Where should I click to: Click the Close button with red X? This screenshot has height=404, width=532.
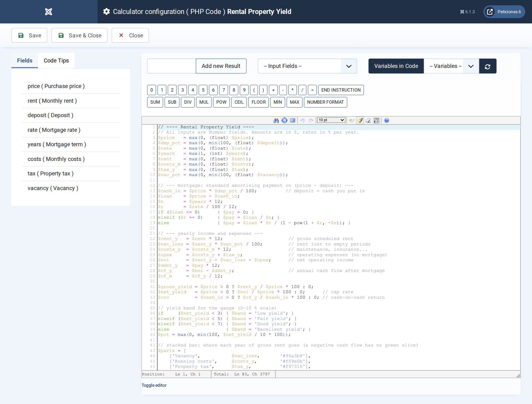130,36
